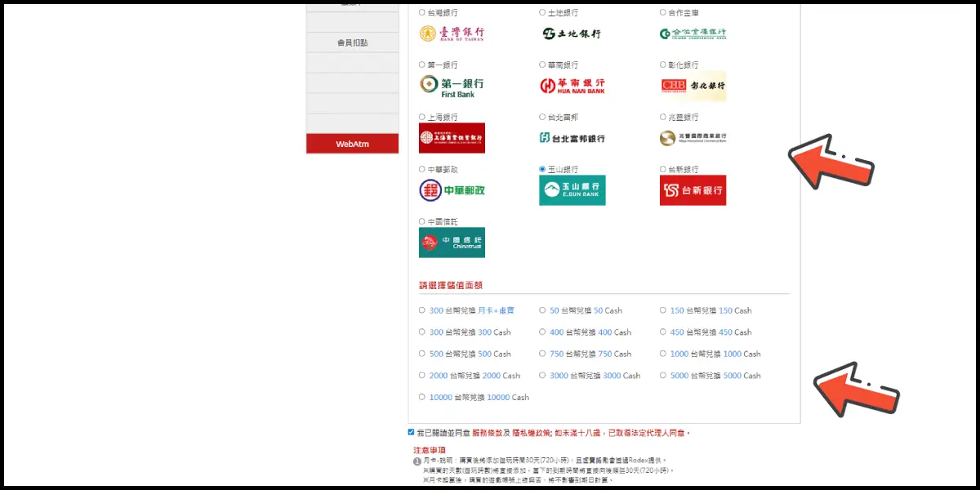This screenshot has height=490, width=980.
Task: Click the Bank of Taiwan logo
Action: [x=452, y=33]
